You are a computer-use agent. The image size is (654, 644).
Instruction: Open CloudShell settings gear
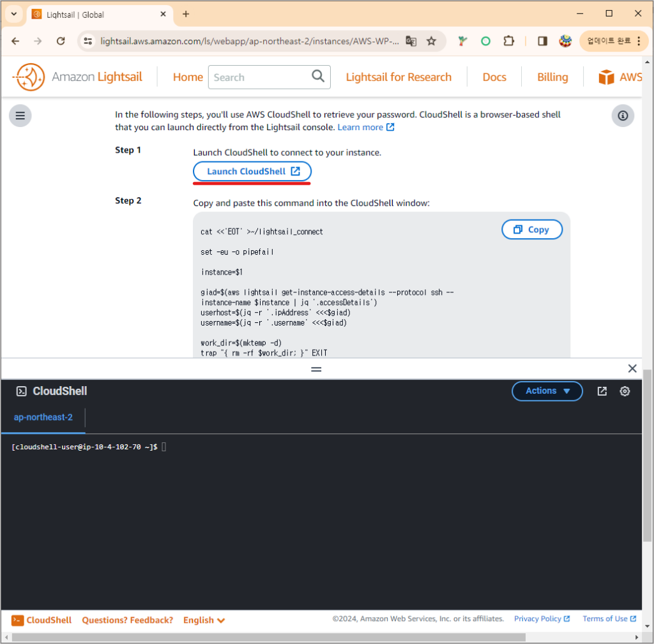[625, 391]
